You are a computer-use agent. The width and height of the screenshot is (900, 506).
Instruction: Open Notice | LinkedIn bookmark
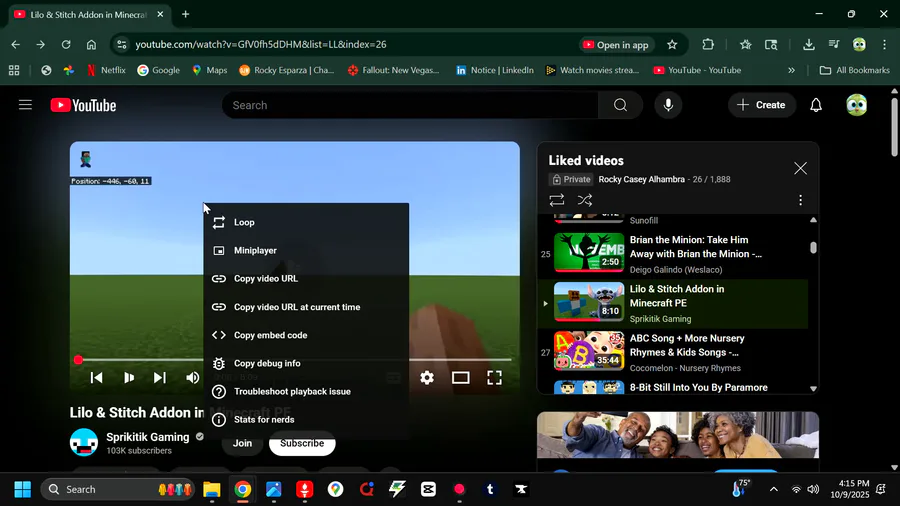(x=494, y=70)
